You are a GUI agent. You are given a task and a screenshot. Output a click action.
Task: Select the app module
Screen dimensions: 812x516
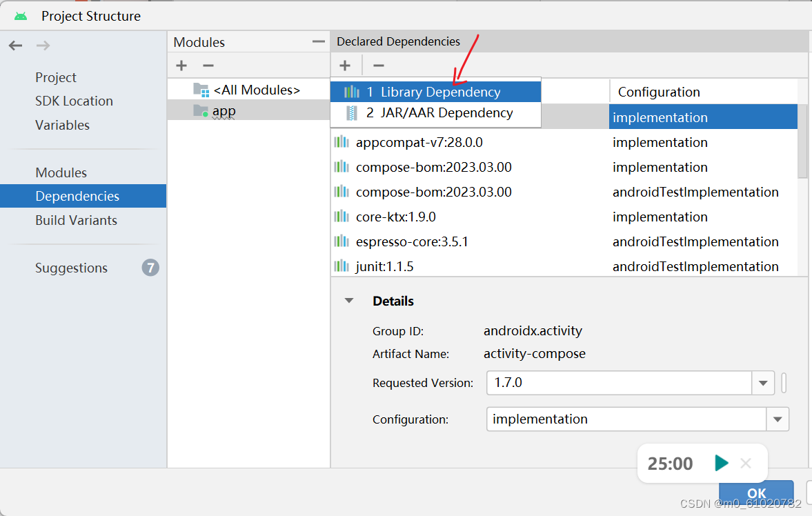[x=228, y=110]
